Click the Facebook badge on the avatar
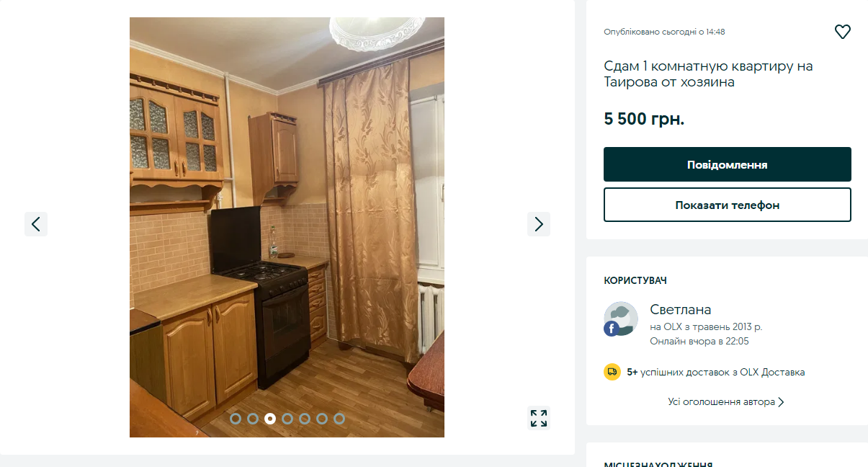The height and width of the screenshot is (467, 868). point(612,329)
